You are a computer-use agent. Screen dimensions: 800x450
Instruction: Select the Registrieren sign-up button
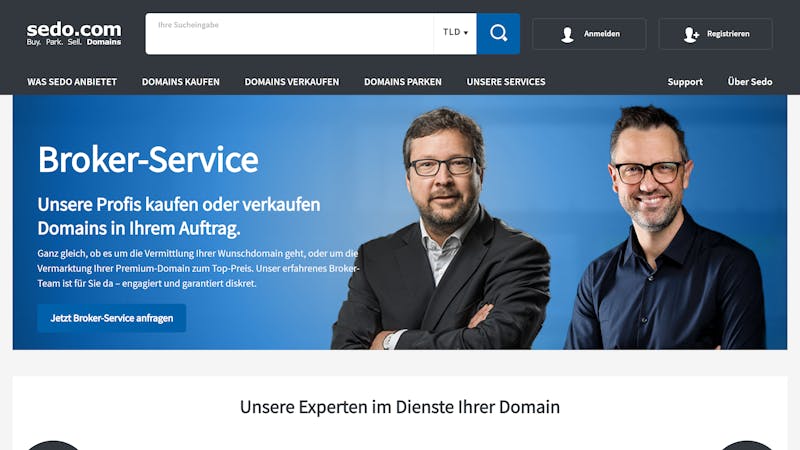[x=716, y=34]
